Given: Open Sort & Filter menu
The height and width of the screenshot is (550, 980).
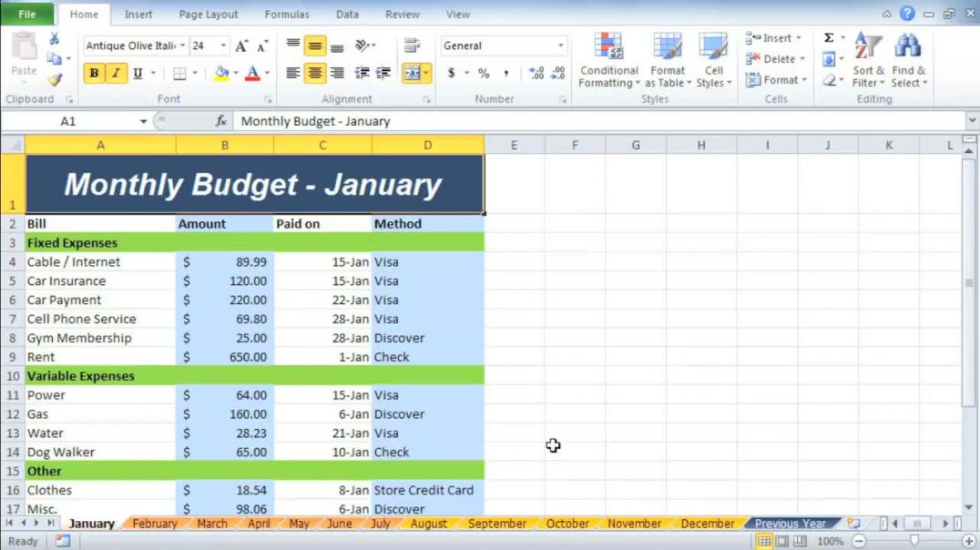Looking at the screenshot, I should click(x=868, y=60).
